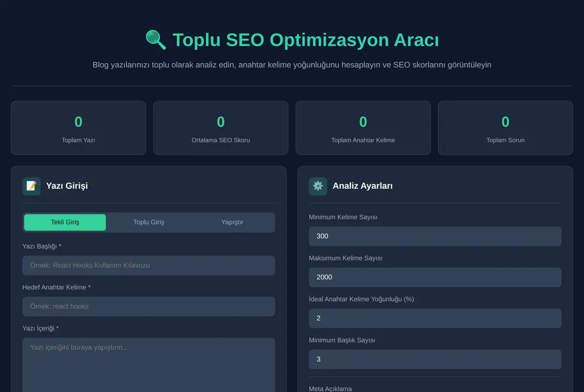
Task: Click the Hedef Anahtar Kelime * label
Action: (56, 287)
